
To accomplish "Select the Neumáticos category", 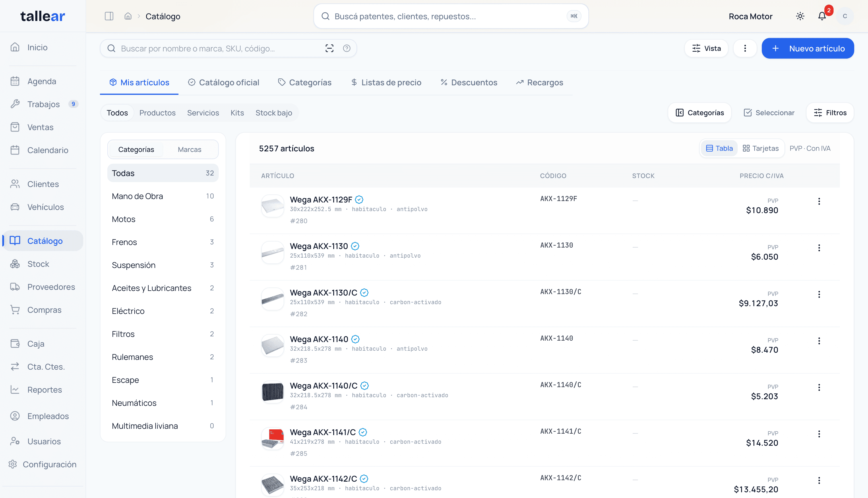I will click(163, 403).
